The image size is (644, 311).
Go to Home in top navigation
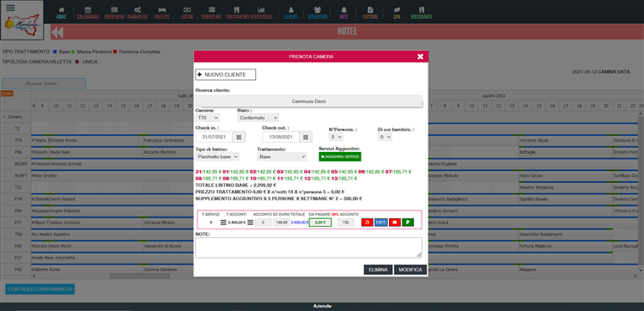pos(61,13)
